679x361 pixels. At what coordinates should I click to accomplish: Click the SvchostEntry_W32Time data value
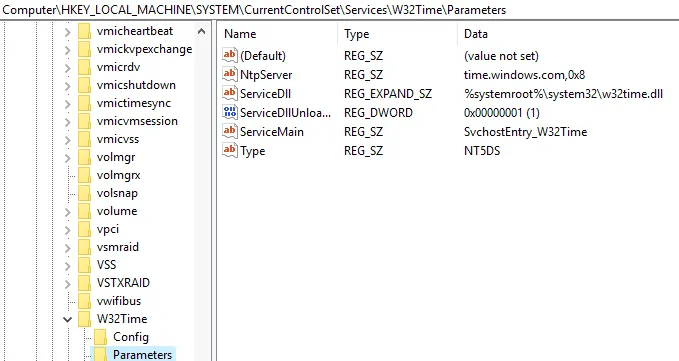[x=525, y=132]
